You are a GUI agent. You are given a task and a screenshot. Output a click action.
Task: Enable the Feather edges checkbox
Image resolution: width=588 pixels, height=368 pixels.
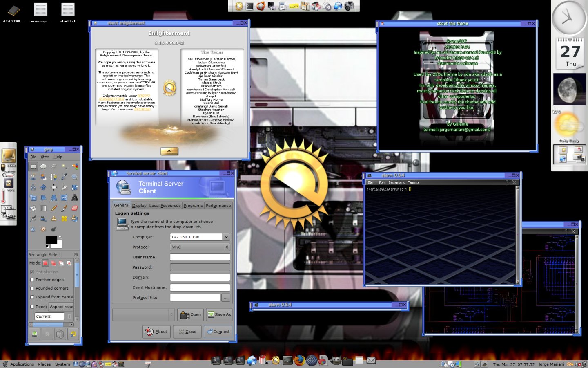pos(32,280)
